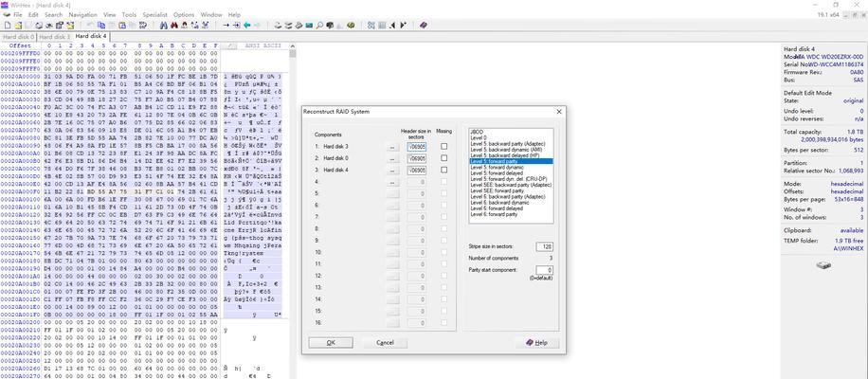Select Level 5: backward dynamic (AMI)

pos(511,150)
